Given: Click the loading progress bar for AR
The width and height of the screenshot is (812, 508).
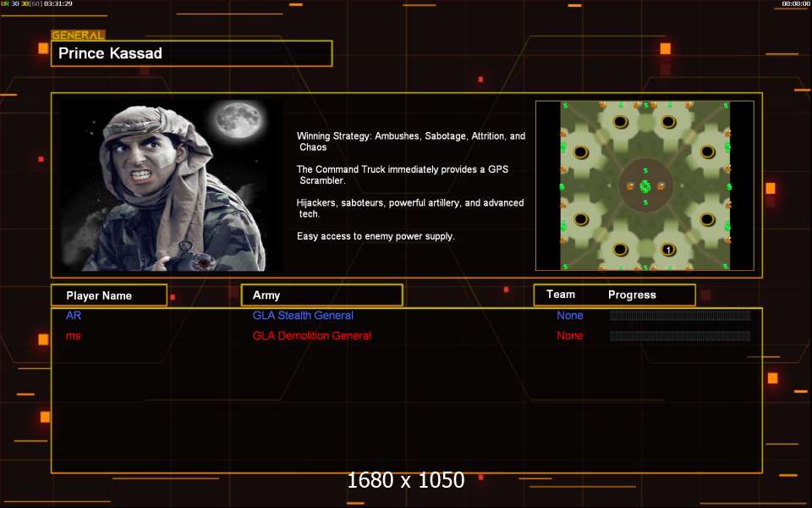Looking at the screenshot, I should 680,316.
